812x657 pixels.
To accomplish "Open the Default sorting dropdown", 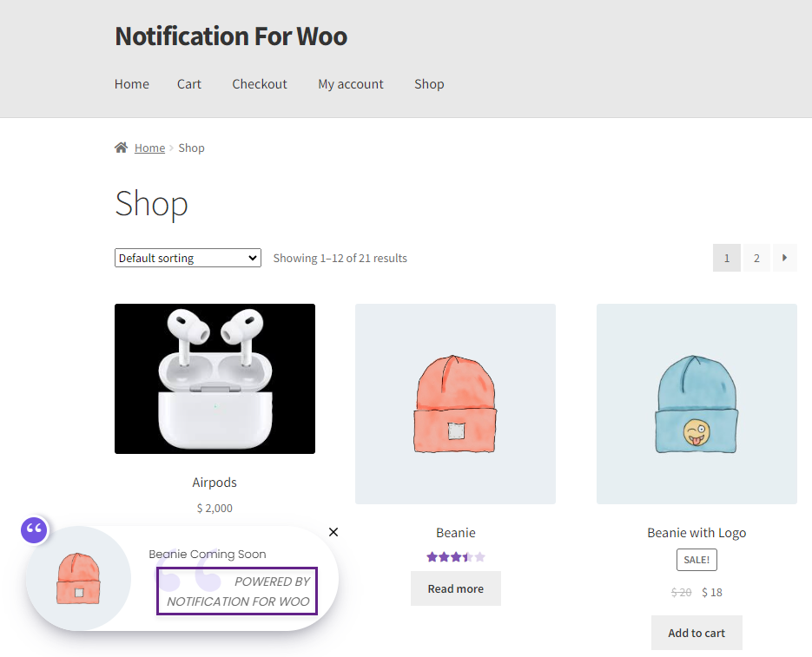I will tap(188, 258).
